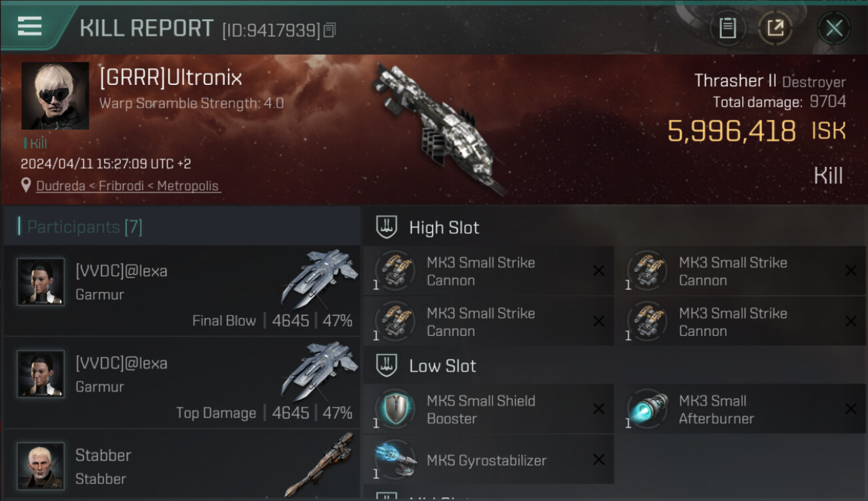Select the Top Damage @lexa entry

(x=182, y=383)
